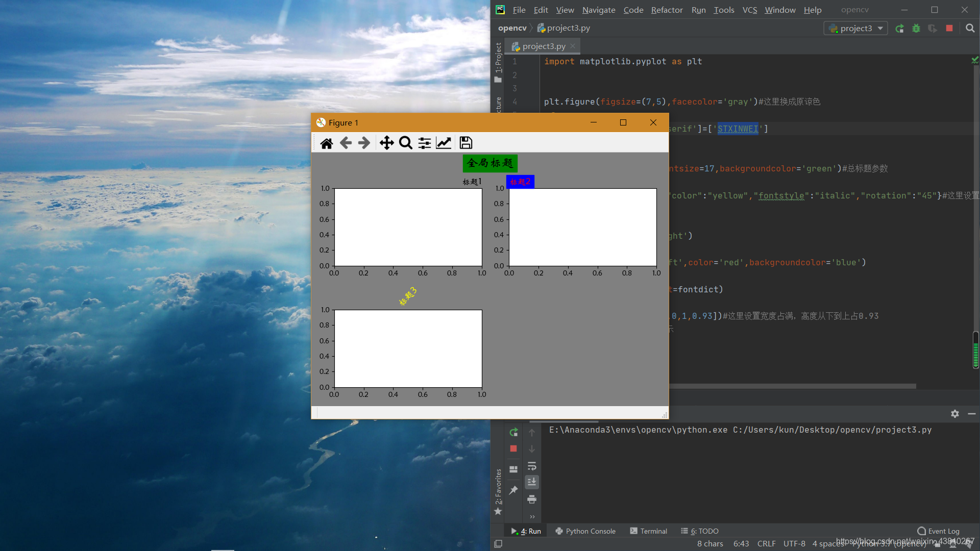
Task: Click the STXINWEI text in the code editor
Action: (x=738, y=129)
